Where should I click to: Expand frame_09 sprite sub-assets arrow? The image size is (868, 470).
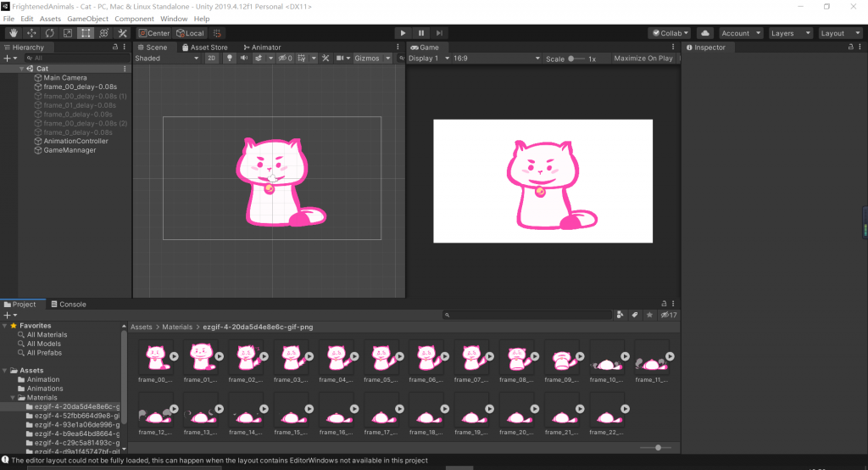580,356
